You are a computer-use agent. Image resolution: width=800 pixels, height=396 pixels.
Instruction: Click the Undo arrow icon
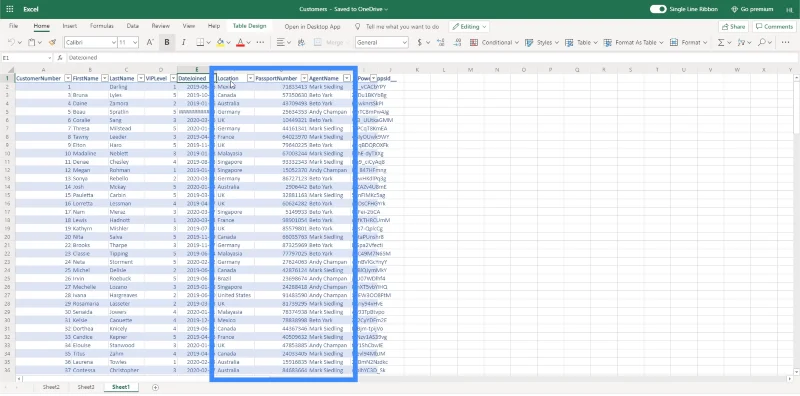pyautogui.click(x=12, y=42)
